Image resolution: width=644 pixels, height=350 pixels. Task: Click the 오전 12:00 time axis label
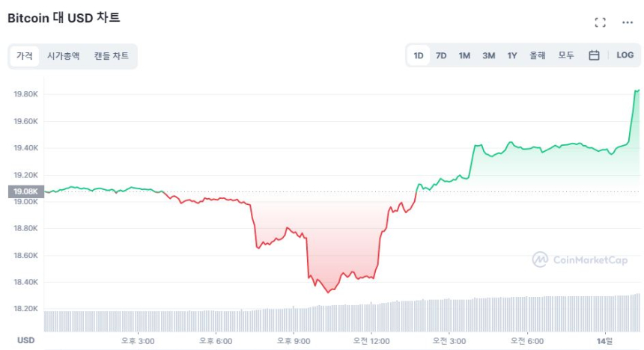[371, 340]
